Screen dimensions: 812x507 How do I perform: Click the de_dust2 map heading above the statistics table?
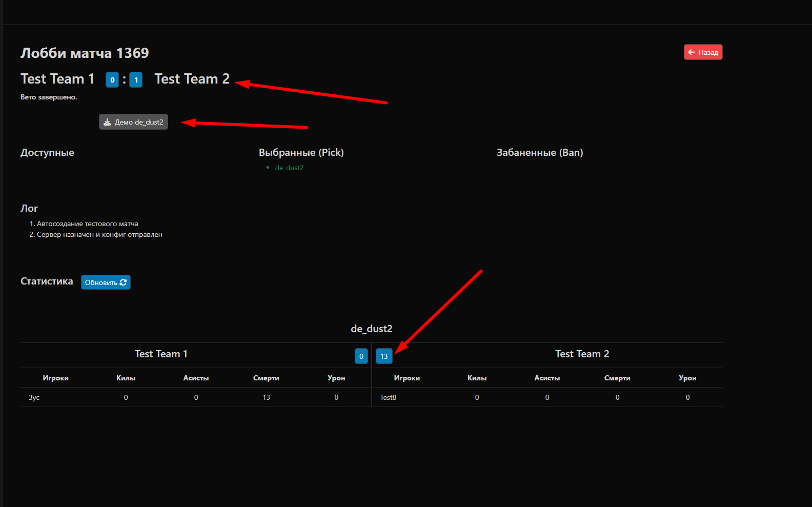pyautogui.click(x=371, y=329)
